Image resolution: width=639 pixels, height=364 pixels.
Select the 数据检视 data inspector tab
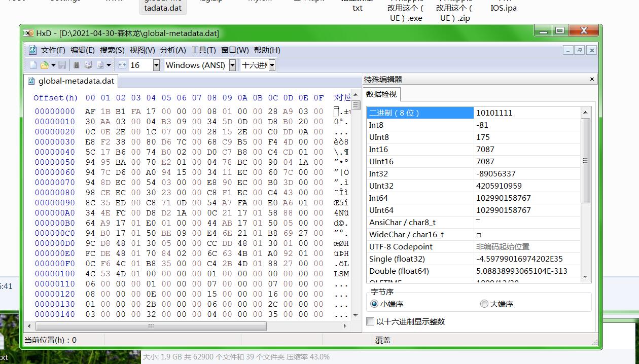coord(381,94)
